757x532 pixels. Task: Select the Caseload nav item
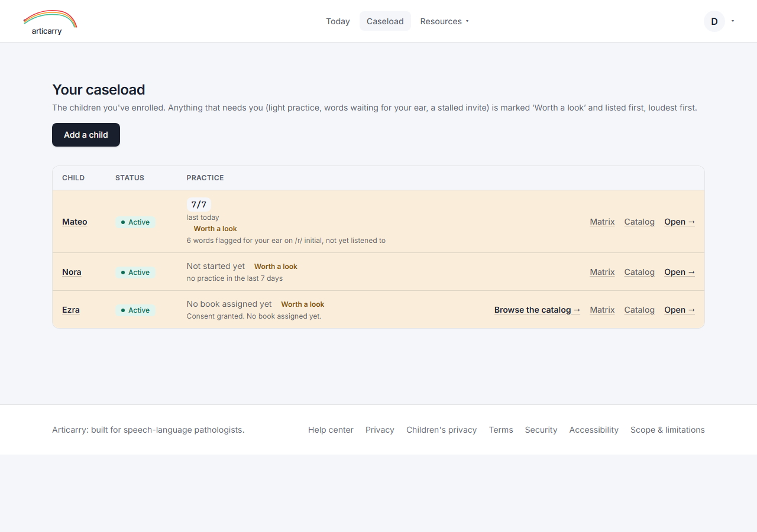click(x=385, y=21)
